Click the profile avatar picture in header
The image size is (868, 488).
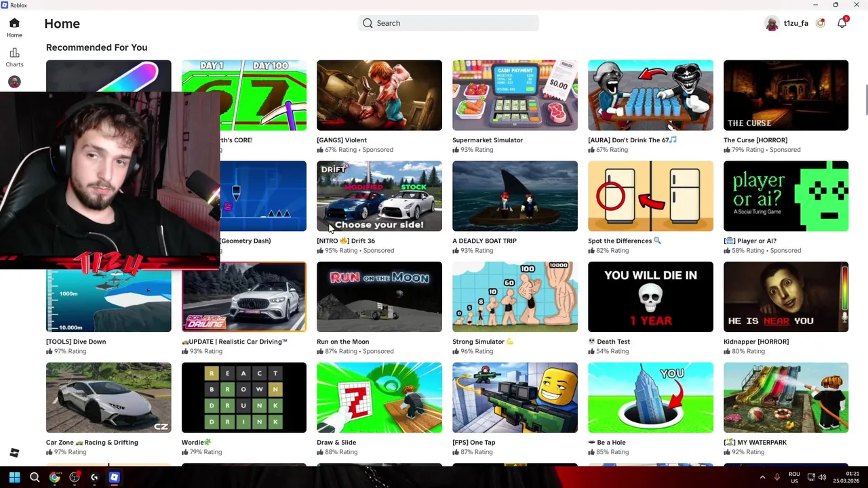coord(772,23)
